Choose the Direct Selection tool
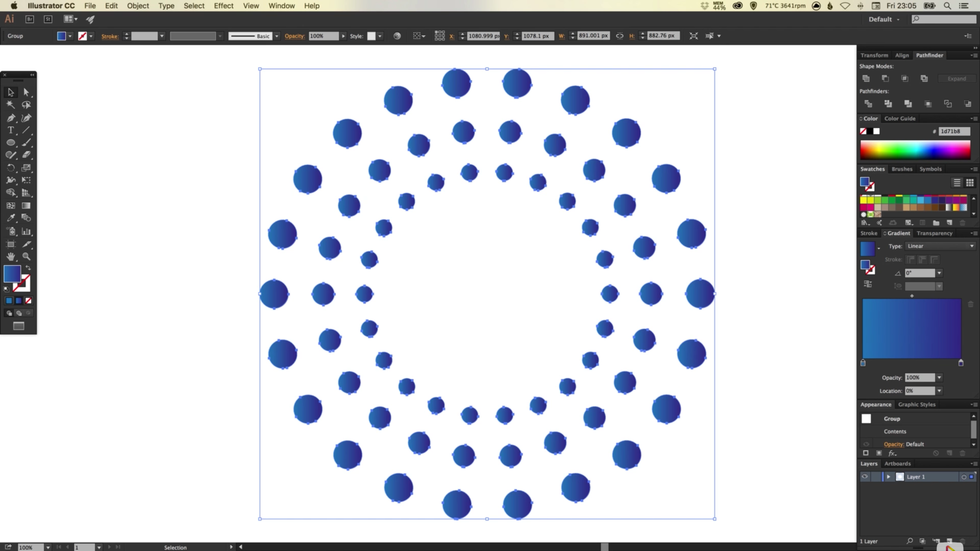The width and height of the screenshot is (980, 551). click(27, 92)
